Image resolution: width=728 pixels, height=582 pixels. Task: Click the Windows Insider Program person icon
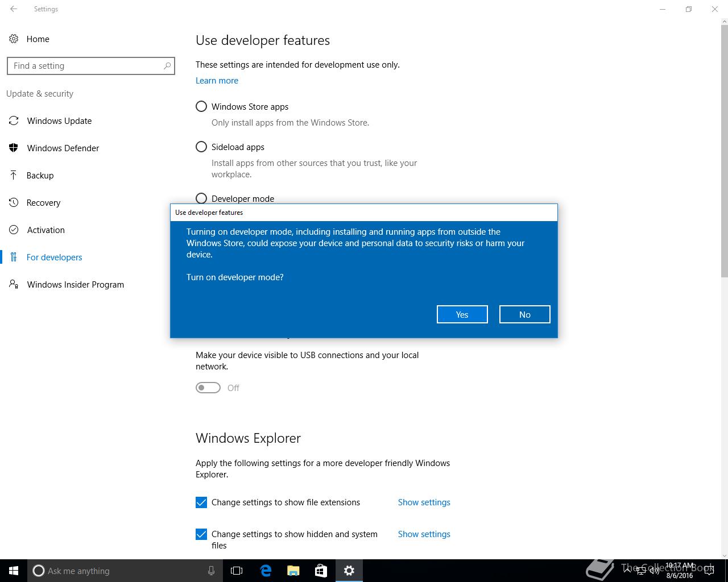[14, 284]
